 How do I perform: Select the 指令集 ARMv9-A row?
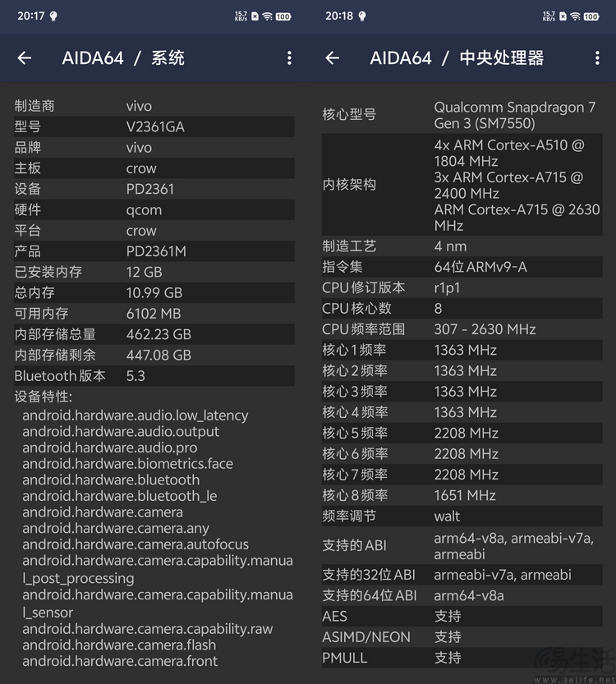click(462, 267)
